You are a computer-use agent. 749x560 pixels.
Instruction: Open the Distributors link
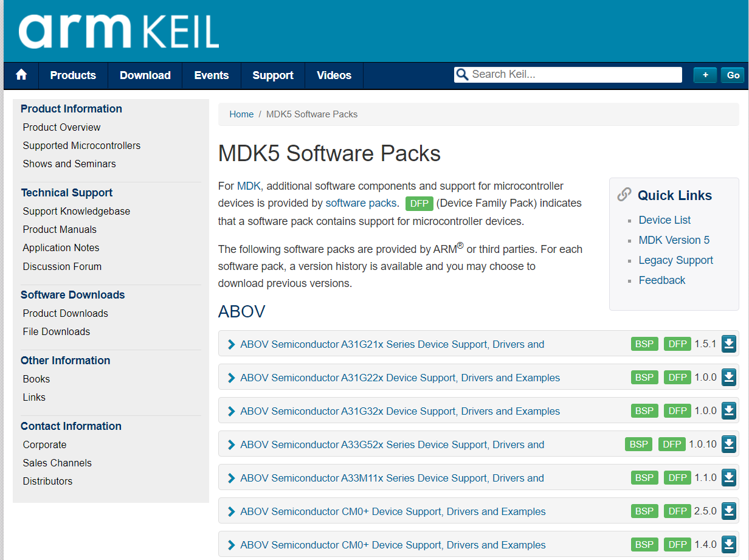pos(47,481)
